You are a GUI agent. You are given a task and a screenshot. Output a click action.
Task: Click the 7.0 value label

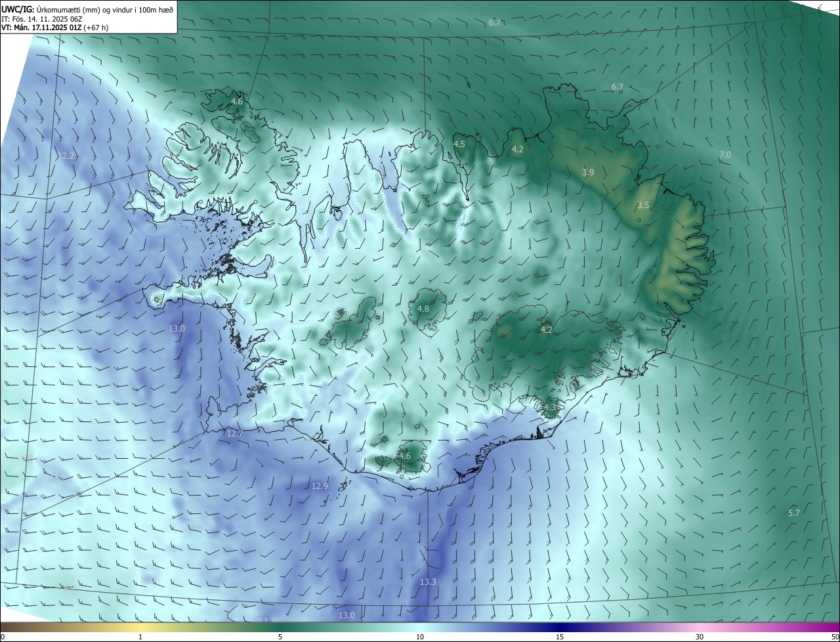tap(725, 155)
